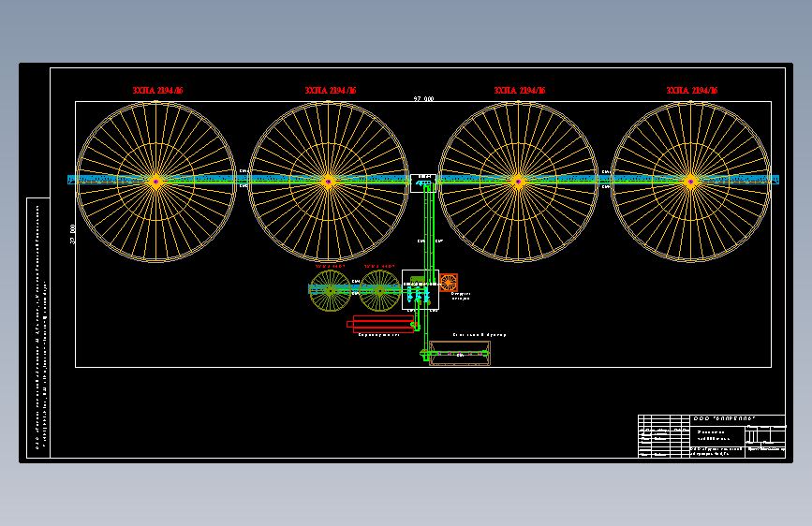Click the red label above the left small tank

tap(330, 267)
